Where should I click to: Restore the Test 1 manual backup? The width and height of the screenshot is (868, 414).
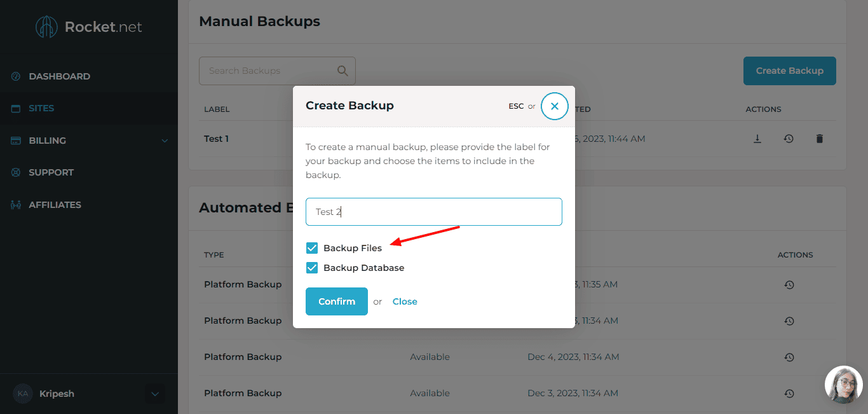789,139
